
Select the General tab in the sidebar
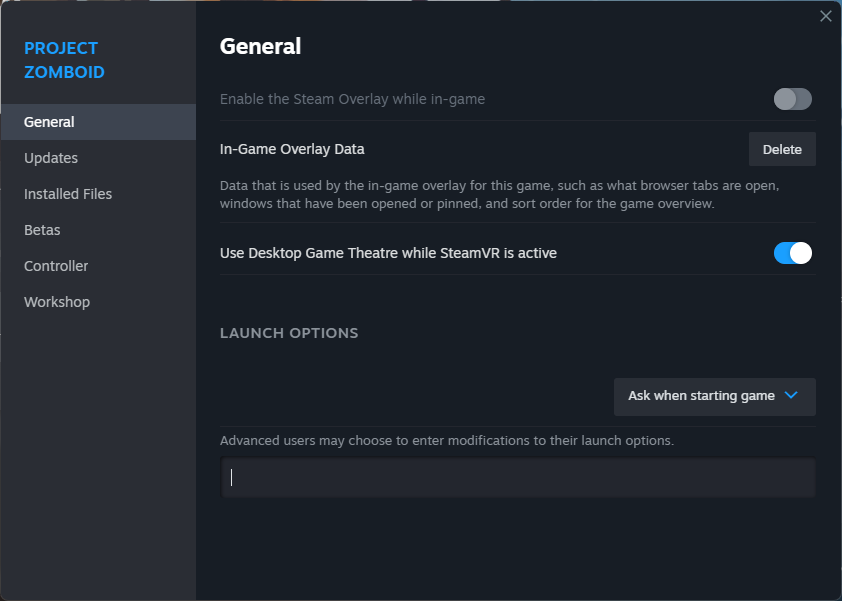coord(50,122)
